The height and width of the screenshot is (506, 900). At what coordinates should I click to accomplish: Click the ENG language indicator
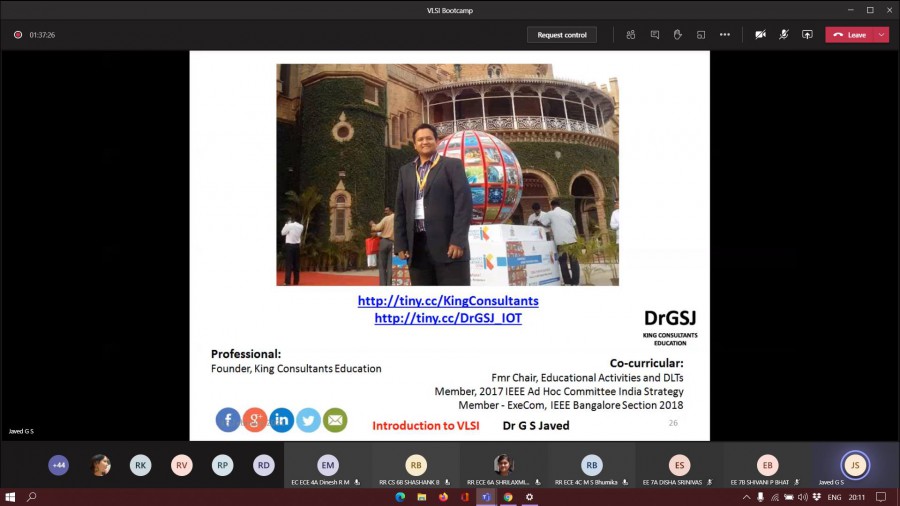tap(833, 497)
